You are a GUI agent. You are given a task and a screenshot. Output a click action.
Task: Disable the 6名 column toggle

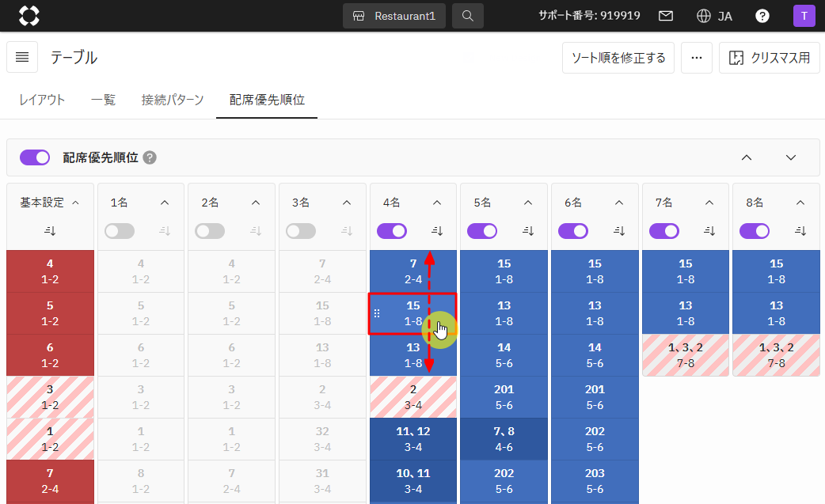coord(573,231)
